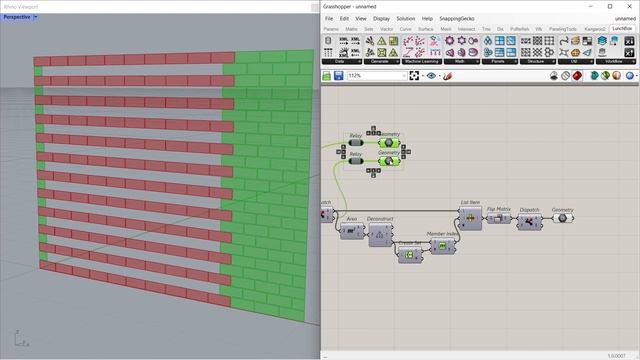Viewport: 640px width, 360px height.
Task: Toggle preview for selected objects only (teal icon)
Action: tap(594, 76)
